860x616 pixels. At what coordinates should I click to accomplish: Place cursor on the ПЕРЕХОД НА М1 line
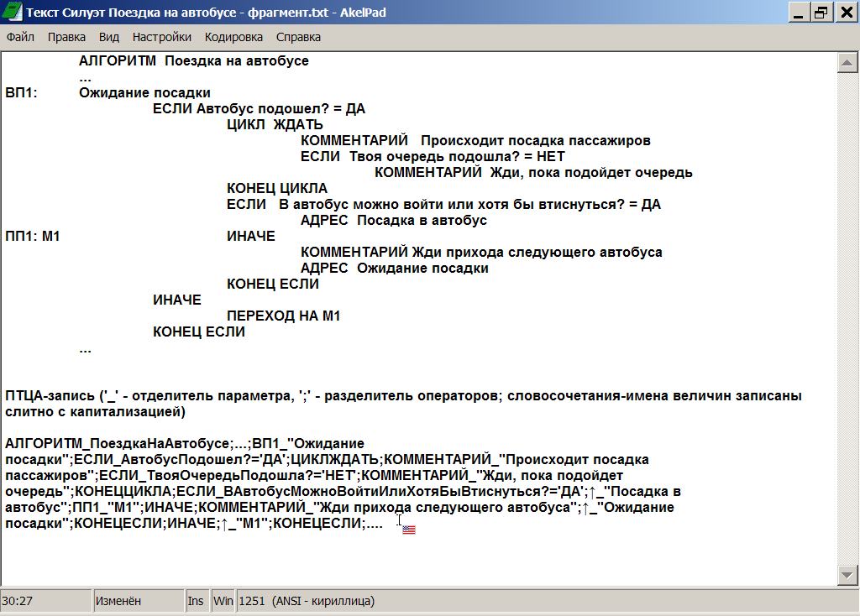pyautogui.click(x=283, y=316)
